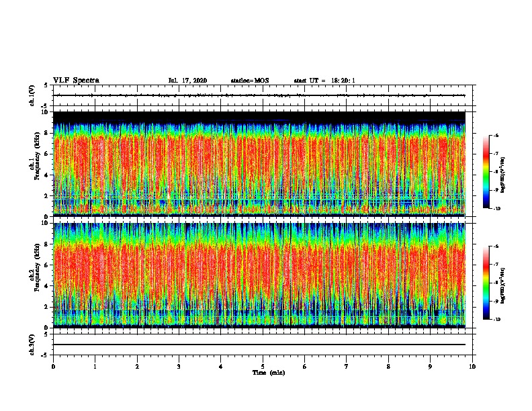Click the "5" tick on the time axis
Image resolution: width=532 pixels, height=411 pixels.
[263, 367]
